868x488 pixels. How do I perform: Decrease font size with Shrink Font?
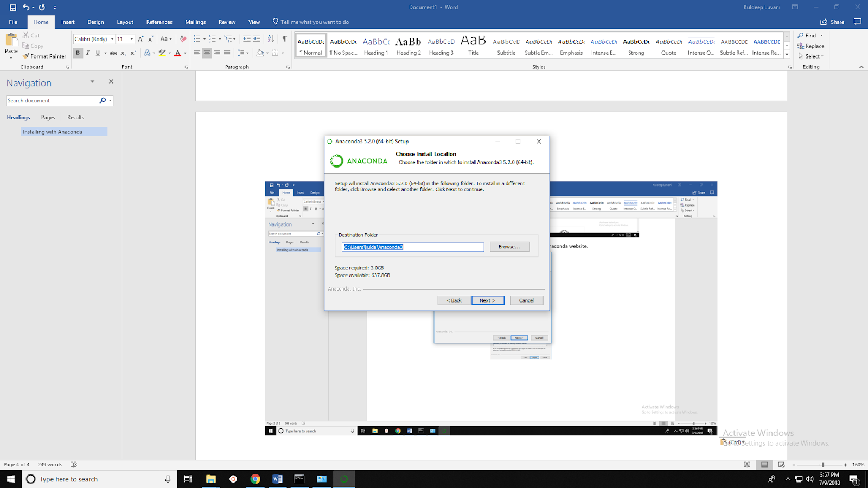coord(151,39)
